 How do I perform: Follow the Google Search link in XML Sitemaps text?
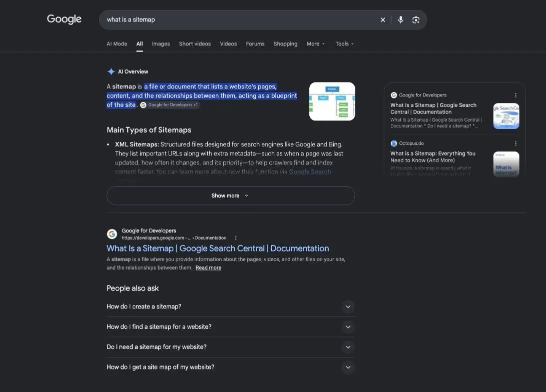coord(310,172)
